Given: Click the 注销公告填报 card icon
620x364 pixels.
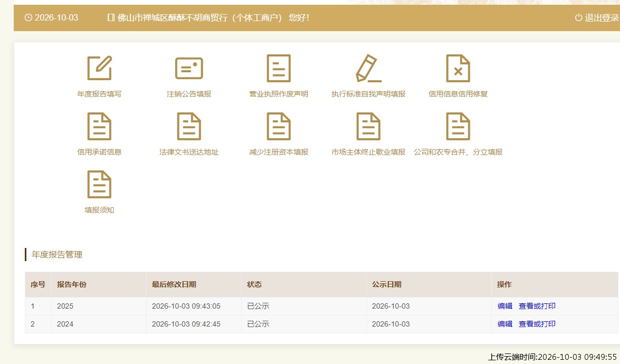Looking at the screenshot, I should 189,69.
